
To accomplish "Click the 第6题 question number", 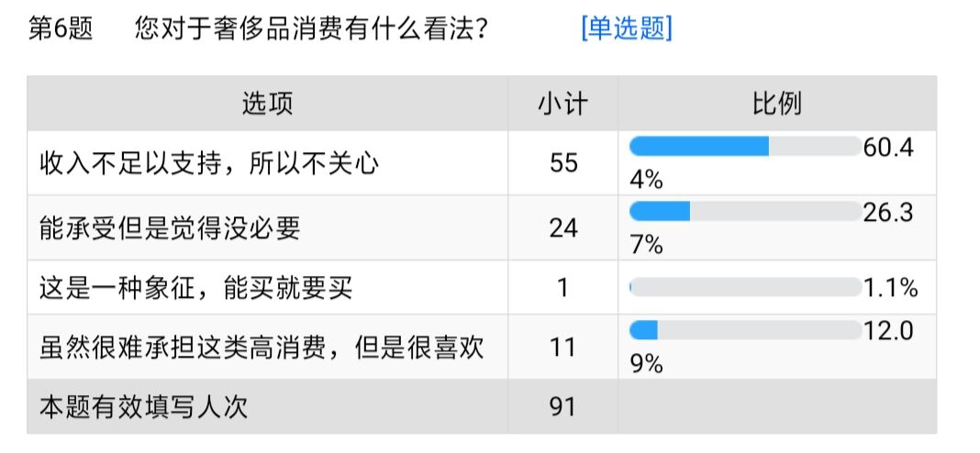I will click(x=61, y=28).
